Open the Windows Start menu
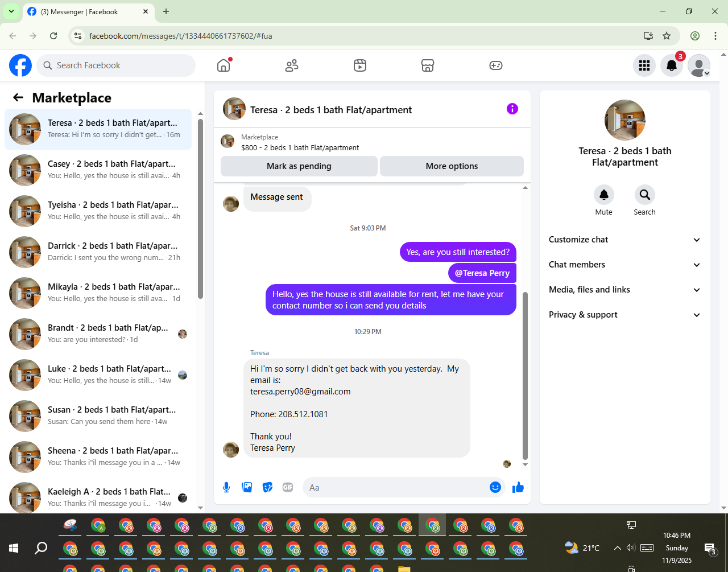The height and width of the screenshot is (572, 728). 14,548
